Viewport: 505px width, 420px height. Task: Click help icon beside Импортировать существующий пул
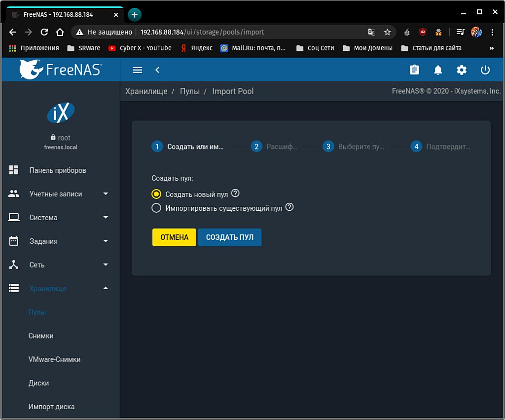(289, 207)
